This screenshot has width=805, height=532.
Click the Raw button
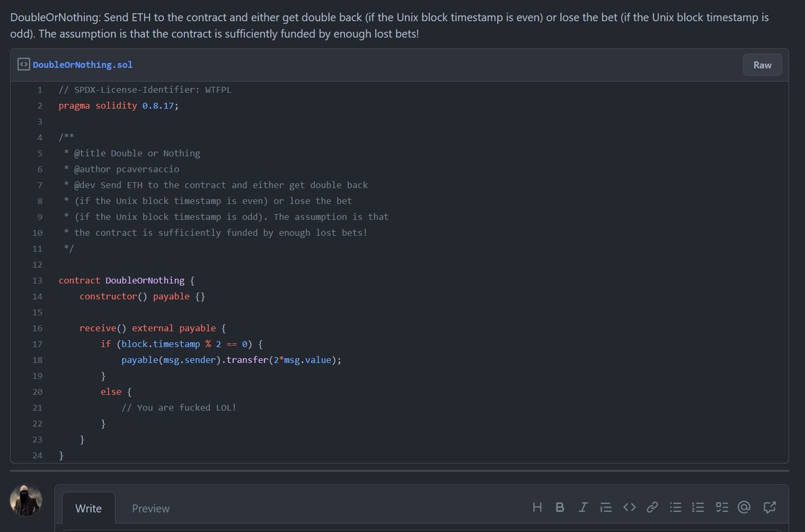[x=762, y=65]
